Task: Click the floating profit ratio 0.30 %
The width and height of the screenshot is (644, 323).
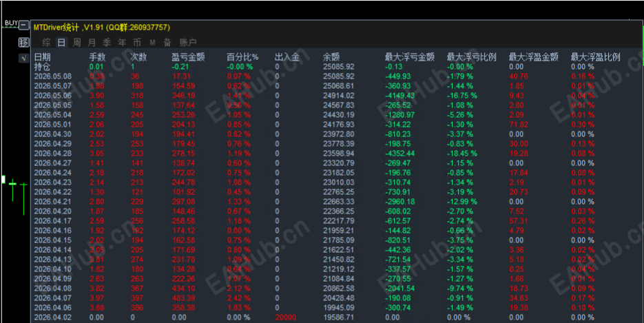Action: (583, 125)
